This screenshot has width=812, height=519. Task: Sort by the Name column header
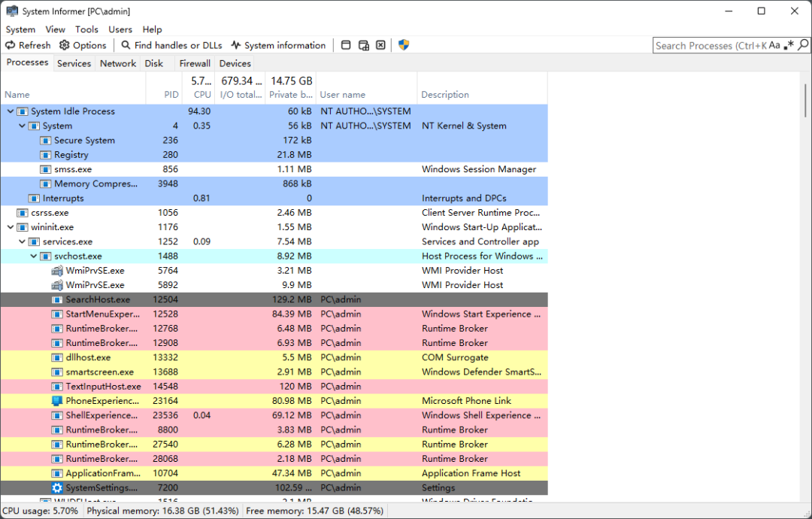click(73, 88)
